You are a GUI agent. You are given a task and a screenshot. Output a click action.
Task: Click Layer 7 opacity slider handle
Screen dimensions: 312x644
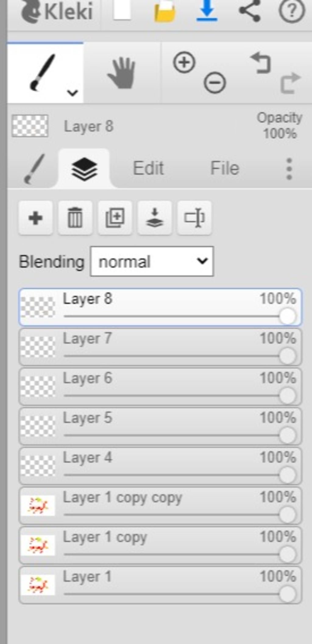[287, 356]
